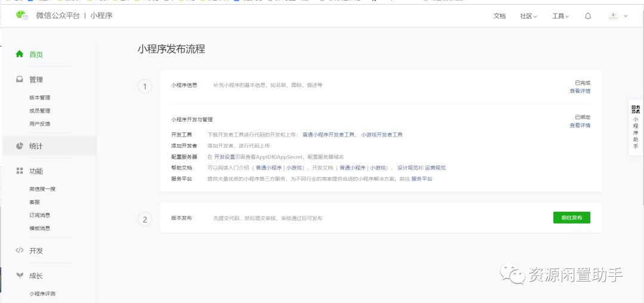Open the 小游戏开发者工具 link
The width and height of the screenshot is (644, 303).
pos(382,135)
